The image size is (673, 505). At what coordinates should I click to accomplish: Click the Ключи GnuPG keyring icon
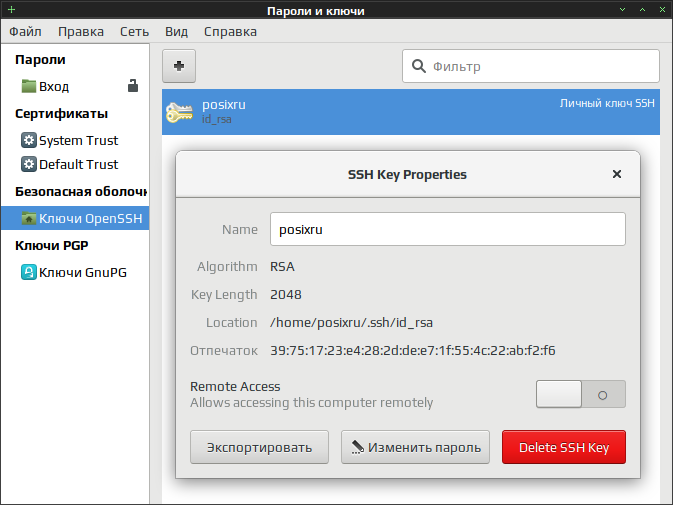coord(29,272)
